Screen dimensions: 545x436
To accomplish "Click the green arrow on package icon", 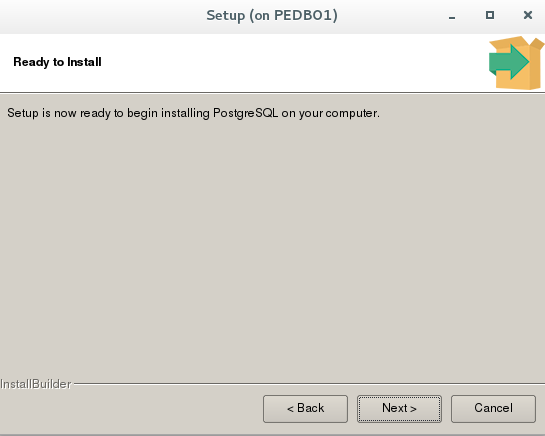I will pyautogui.click(x=509, y=62).
